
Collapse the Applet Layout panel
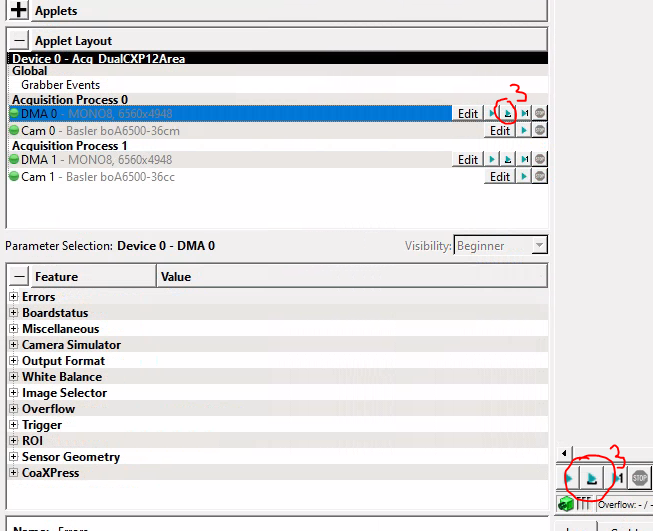click(x=19, y=41)
